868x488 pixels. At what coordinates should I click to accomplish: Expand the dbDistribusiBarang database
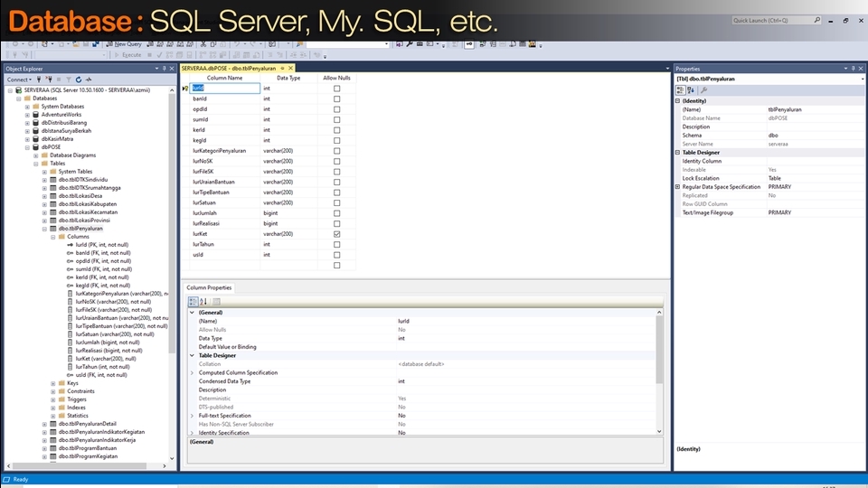[x=27, y=123]
